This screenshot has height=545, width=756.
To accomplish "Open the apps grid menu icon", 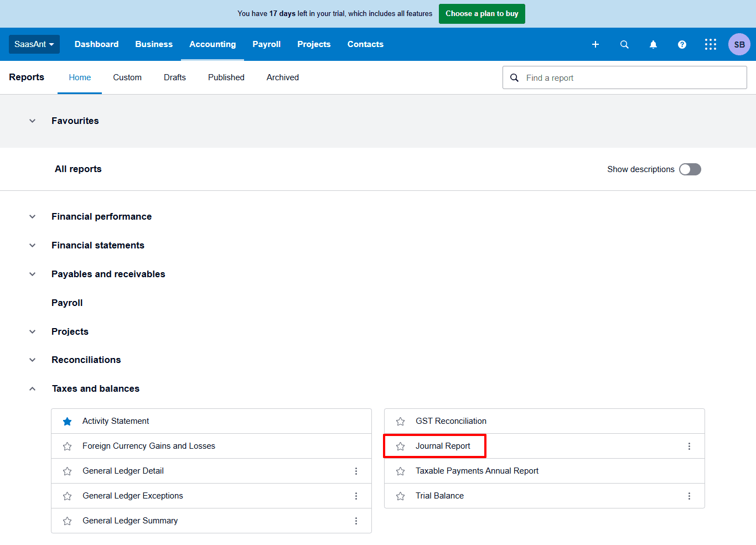I will (711, 44).
